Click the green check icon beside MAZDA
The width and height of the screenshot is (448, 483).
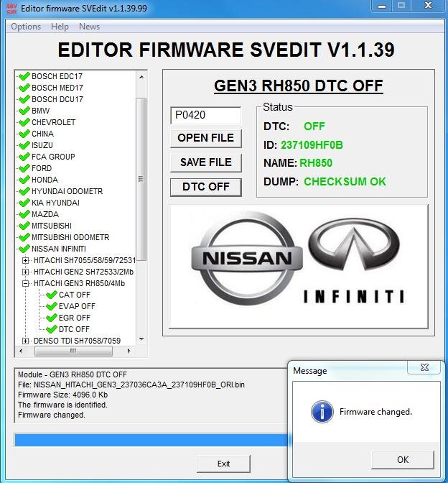coord(24,213)
